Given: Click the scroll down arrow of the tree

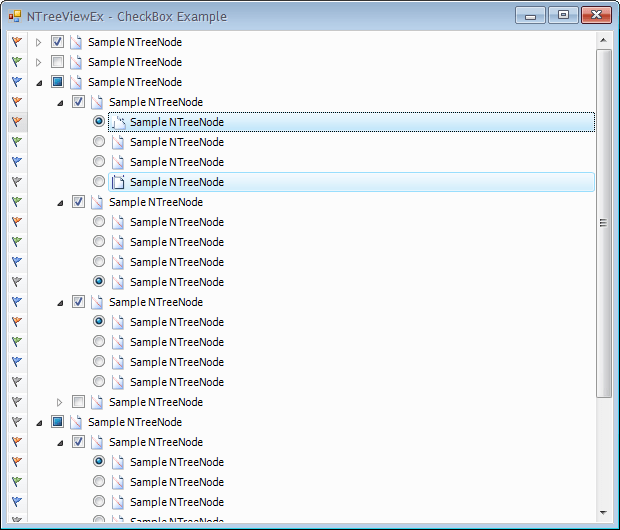Looking at the screenshot, I should click(603, 512).
